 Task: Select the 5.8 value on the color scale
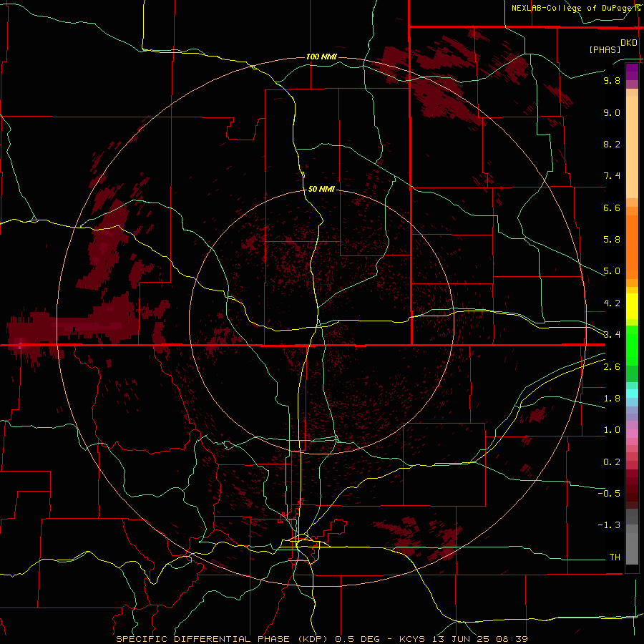[612, 240]
